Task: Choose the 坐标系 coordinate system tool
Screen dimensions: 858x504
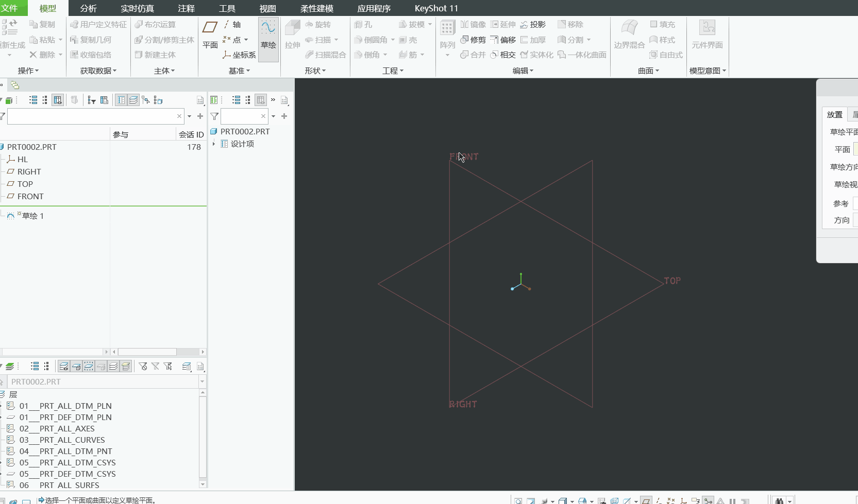Action: click(x=239, y=55)
